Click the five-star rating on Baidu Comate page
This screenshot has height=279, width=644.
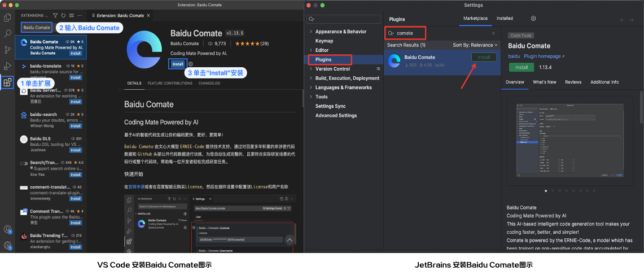[247, 43]
